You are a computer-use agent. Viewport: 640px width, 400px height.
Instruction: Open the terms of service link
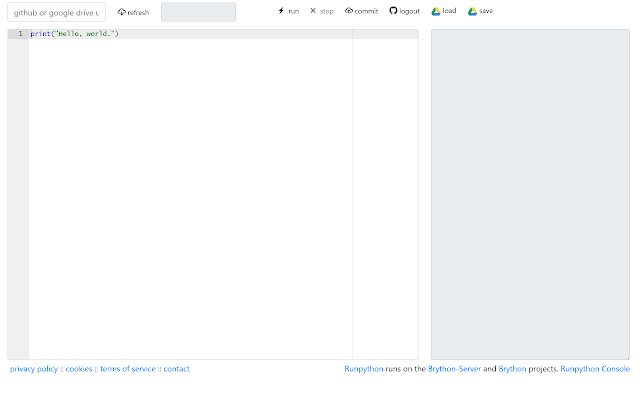(x=128, y=369)
